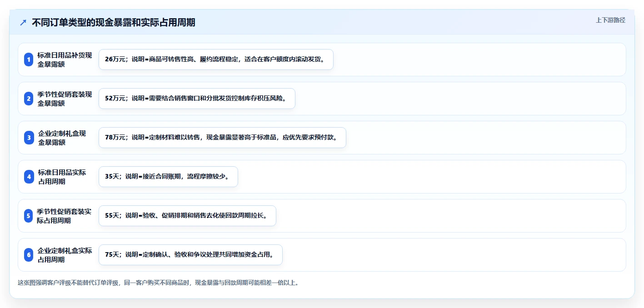Click the 上下游路径 label

pyautogui.click(x=610, y=20)
